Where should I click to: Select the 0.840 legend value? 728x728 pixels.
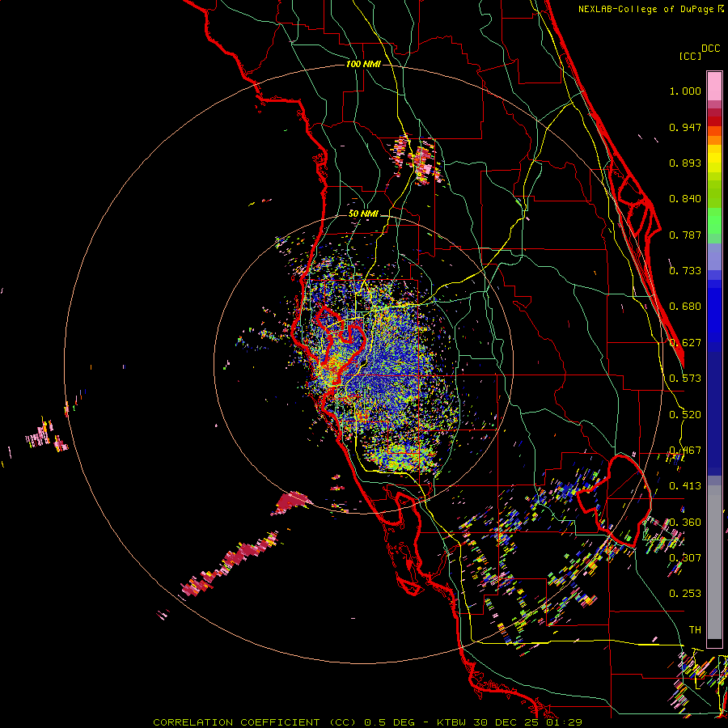(x=685, y=199)
